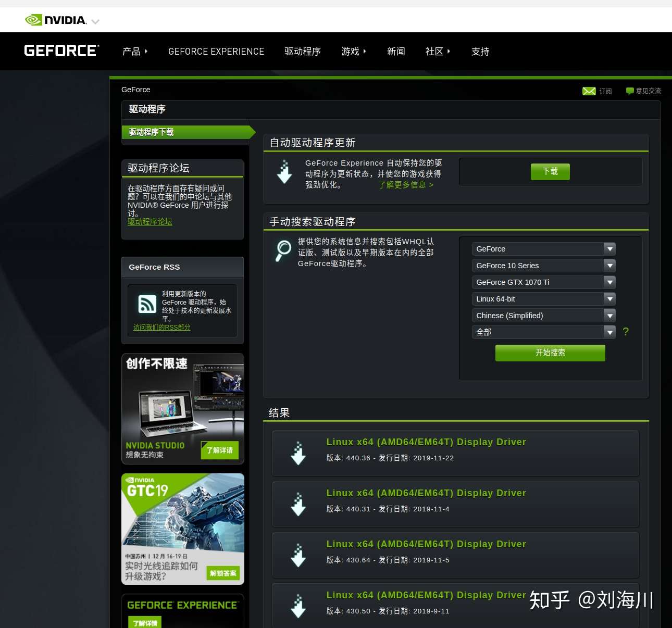This screenshot has width=672, height=628.
Task: Open 访问我们的RSS部分 link
Action: coord(162,328)
